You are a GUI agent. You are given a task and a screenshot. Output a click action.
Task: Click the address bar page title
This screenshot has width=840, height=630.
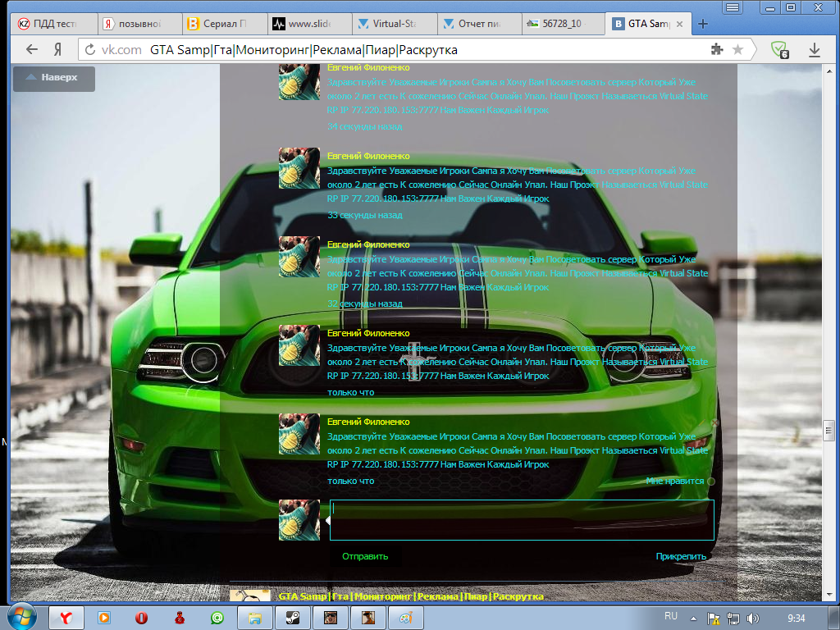304,50
